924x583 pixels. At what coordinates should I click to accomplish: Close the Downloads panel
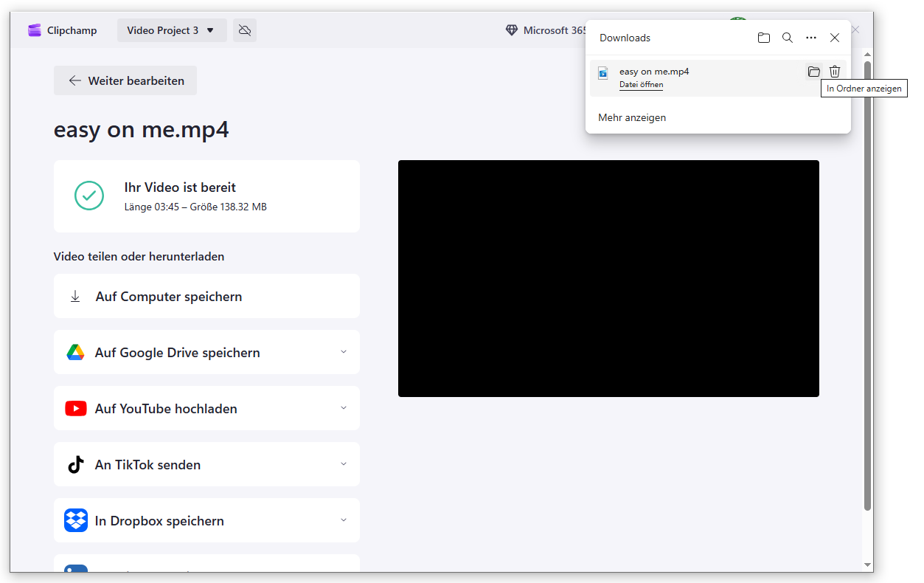[835, 38]
